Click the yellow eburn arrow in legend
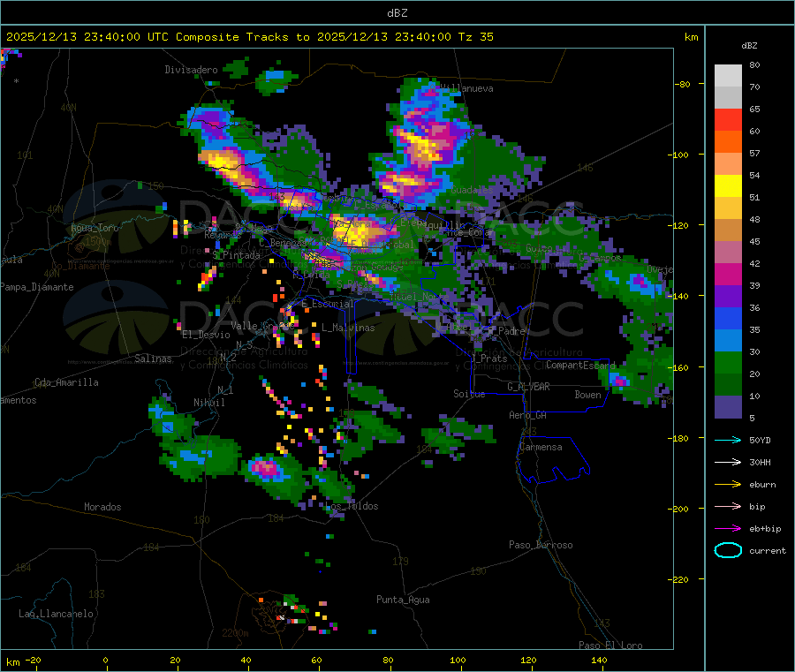This screenshot has width=795, height=672. pos(728,485)
